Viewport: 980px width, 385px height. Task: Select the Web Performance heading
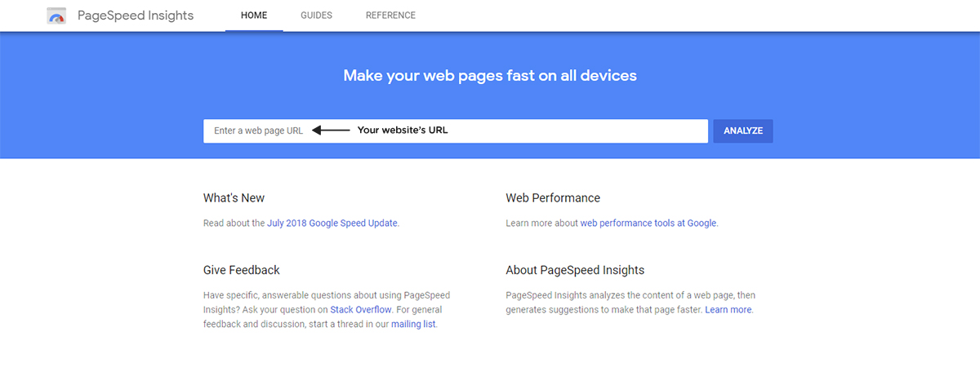tap(553, 198)
